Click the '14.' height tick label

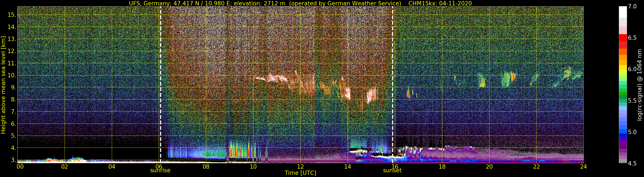click(12, 27)
